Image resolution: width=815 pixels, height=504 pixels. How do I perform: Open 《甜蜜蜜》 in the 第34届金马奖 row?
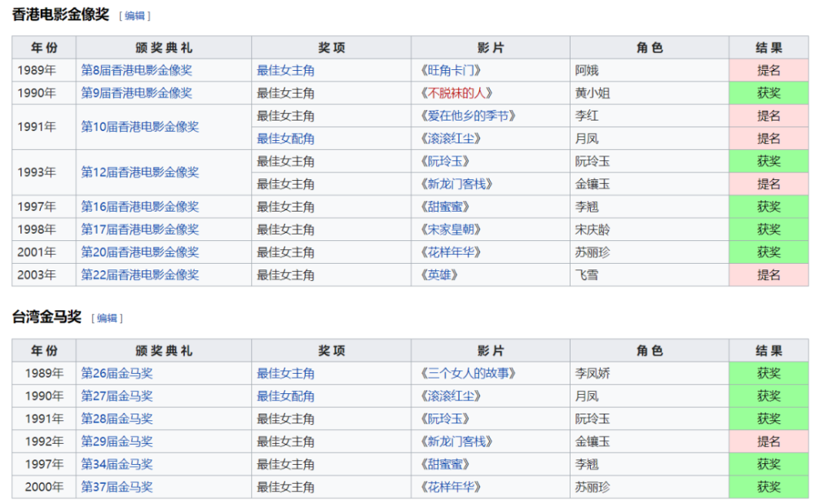pos(445,464)
